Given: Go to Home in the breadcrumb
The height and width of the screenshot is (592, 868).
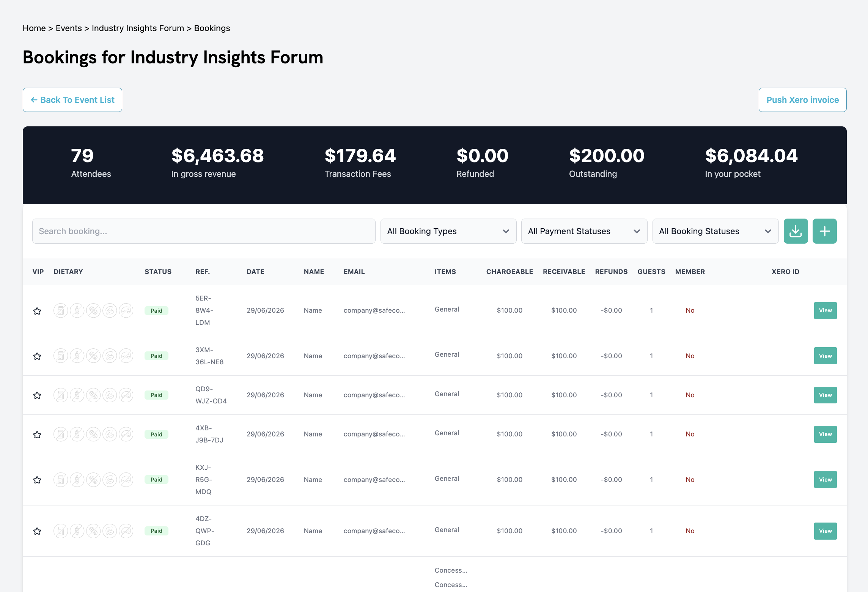Looking at the screenshot, I should click(34, 28).
